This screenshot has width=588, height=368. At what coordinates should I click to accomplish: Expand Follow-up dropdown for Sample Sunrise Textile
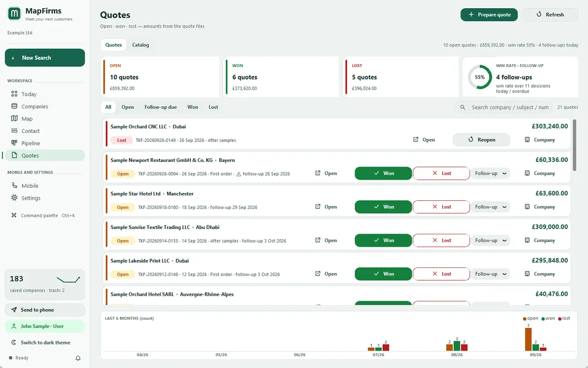490,240
